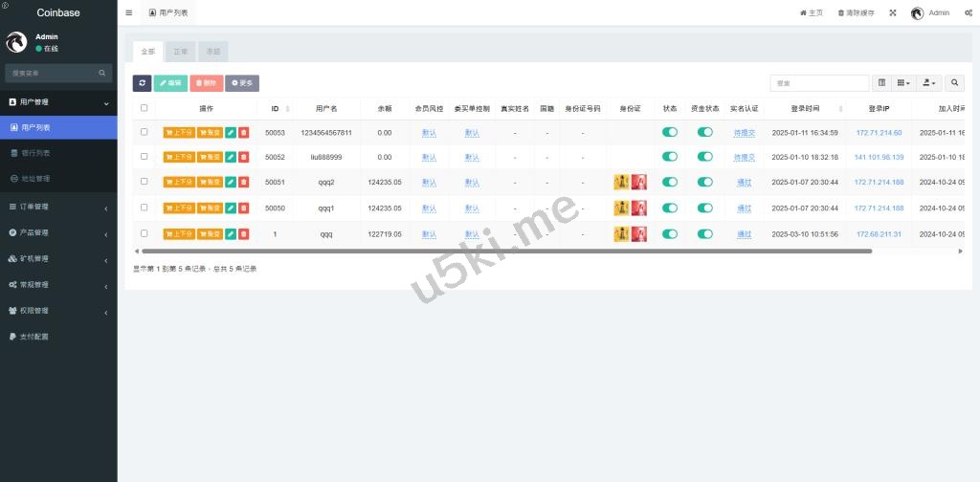
Task: Open the settings gears icon at top right
Action: pyautogui.click(x=969, y=13)
